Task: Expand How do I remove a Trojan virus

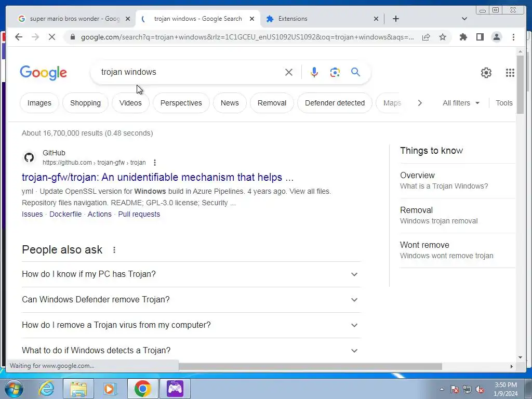Action: click(x=191, y=325)
